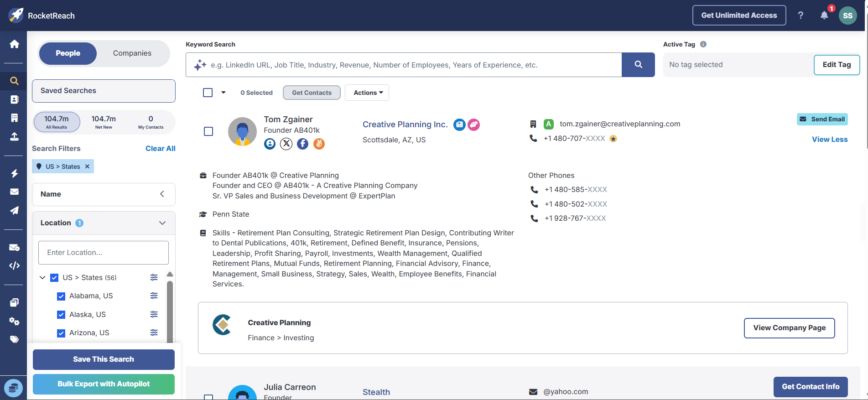Click the blue news icon beside Creative Planning Inc.
Image resolution: width=868 pixels, height=400 pixels.
click(459, 125)
